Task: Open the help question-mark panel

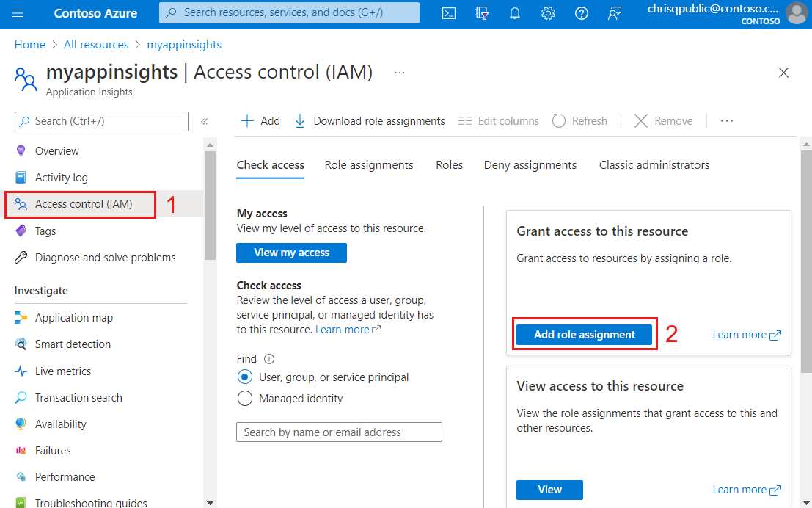Action: point(581,12)
